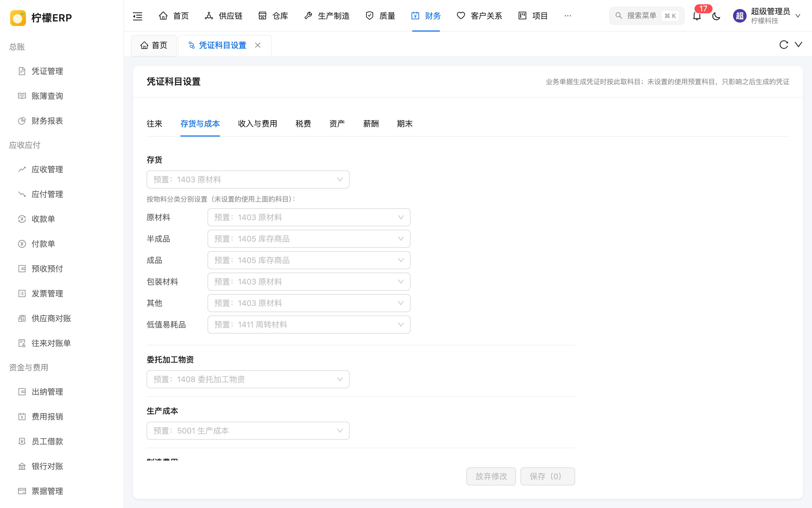The height and width of the screenshot is (508, 812).
Task: Click the refresh icon in the tab bar
Action: 784,45
